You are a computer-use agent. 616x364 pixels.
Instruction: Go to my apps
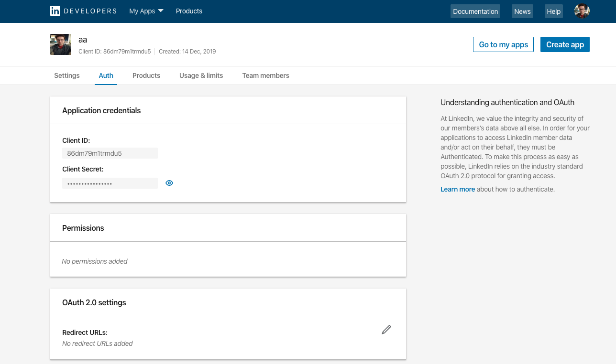tap(503, 44)
